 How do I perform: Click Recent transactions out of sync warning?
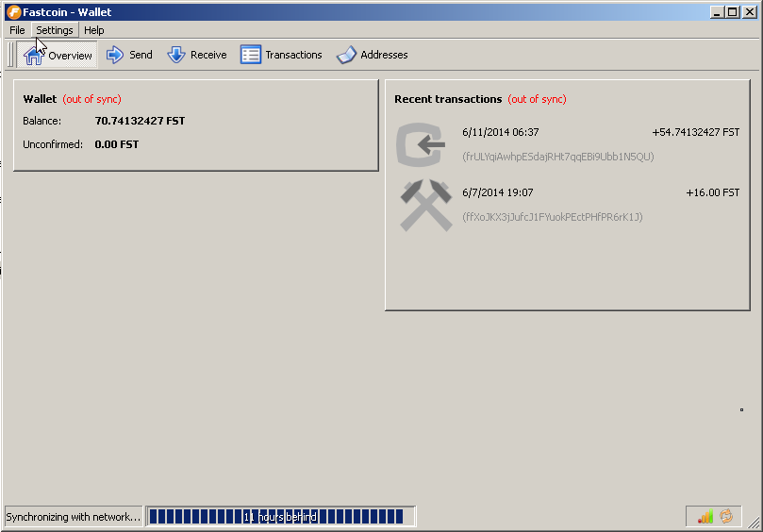(537, 99)
